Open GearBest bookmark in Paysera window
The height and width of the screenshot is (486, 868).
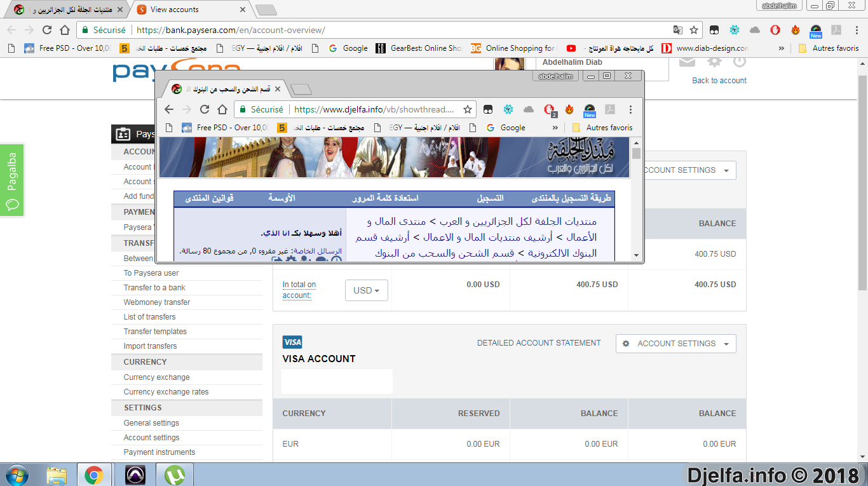(418, 48)
